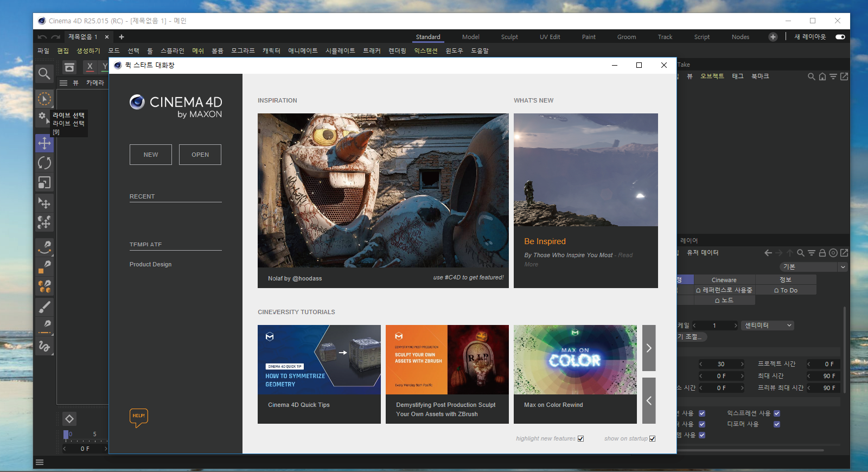This screenshot has height=472, width=868.
Task: Open the Nolaf inspiration image
Action: pos(383,190)
